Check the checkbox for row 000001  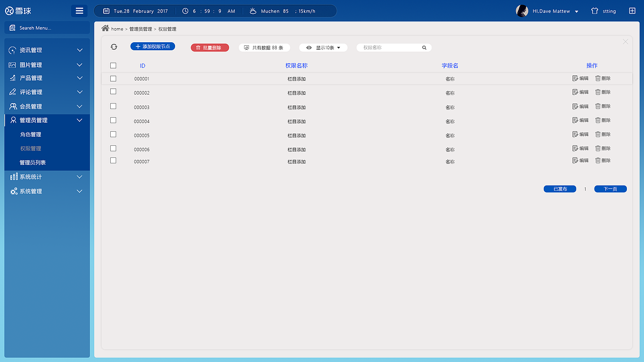pyautogui.click(x=113, y=79)
